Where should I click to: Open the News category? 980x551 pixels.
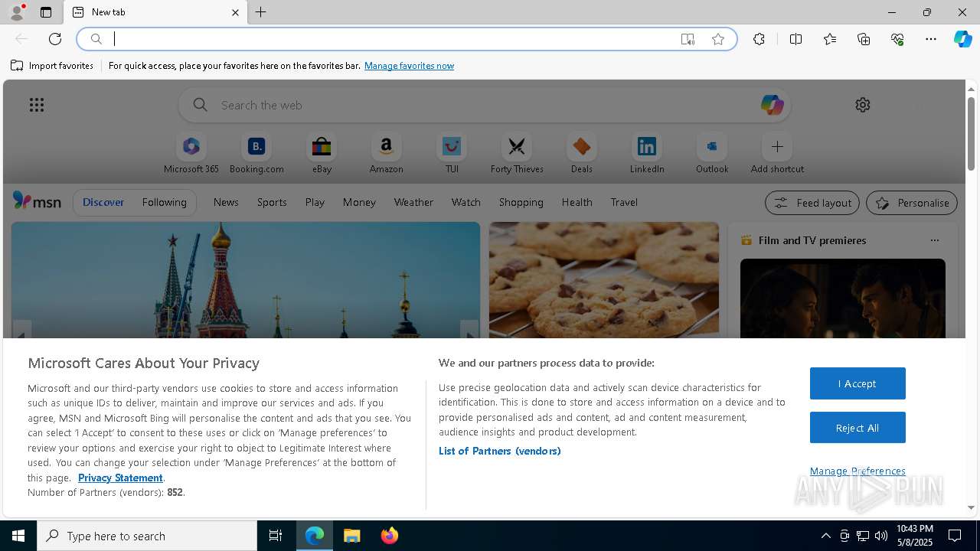pyautogui.click(x=226, y=202)
